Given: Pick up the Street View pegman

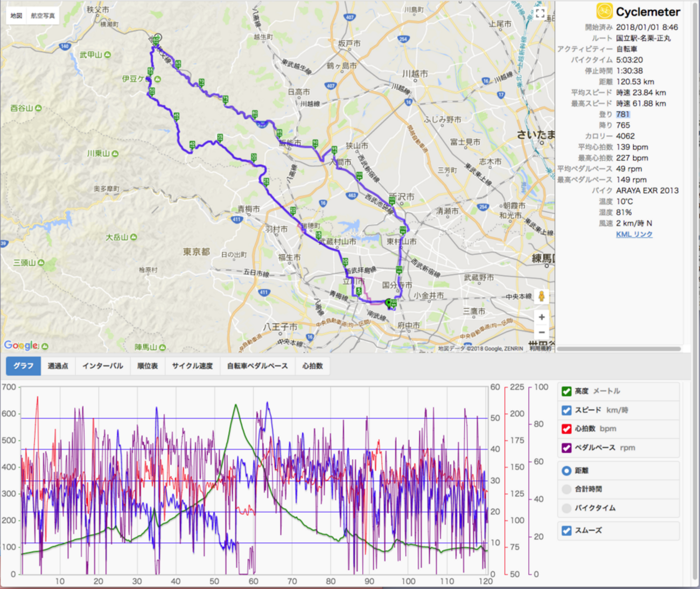Looking at the screenshot, I should tap(542, 296).
